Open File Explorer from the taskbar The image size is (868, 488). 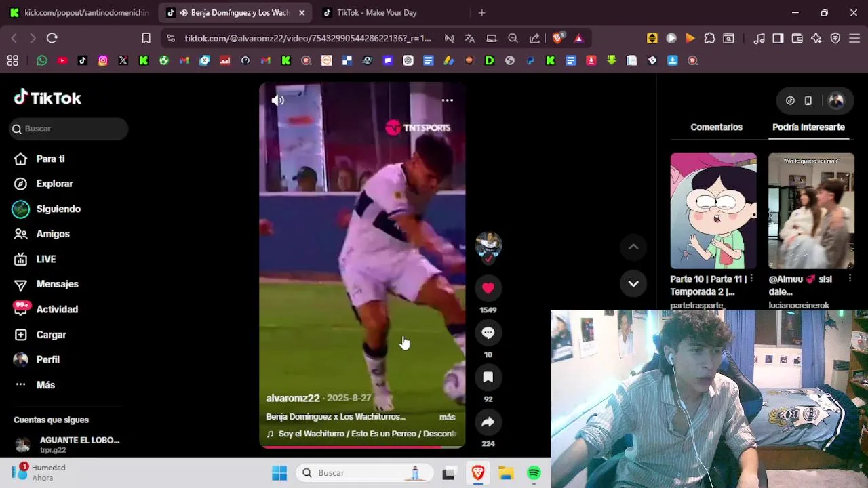coord(506,473)
